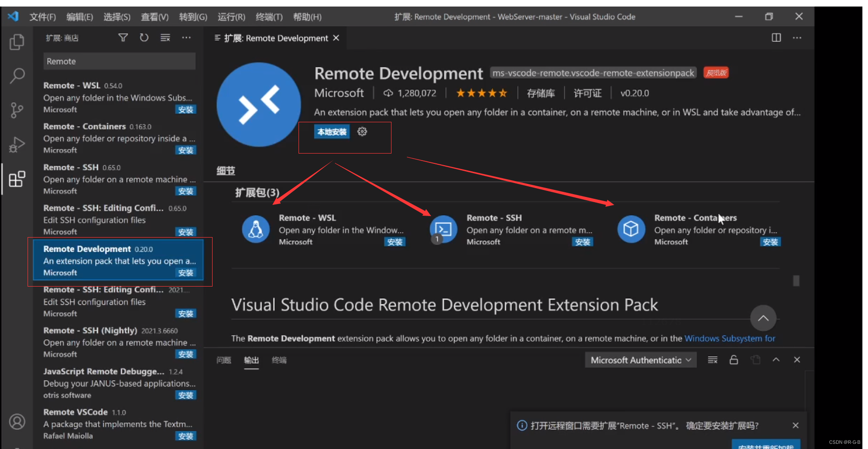Open the 查看(V) menu
Screen dimensions: 868x449
[155, 17]
